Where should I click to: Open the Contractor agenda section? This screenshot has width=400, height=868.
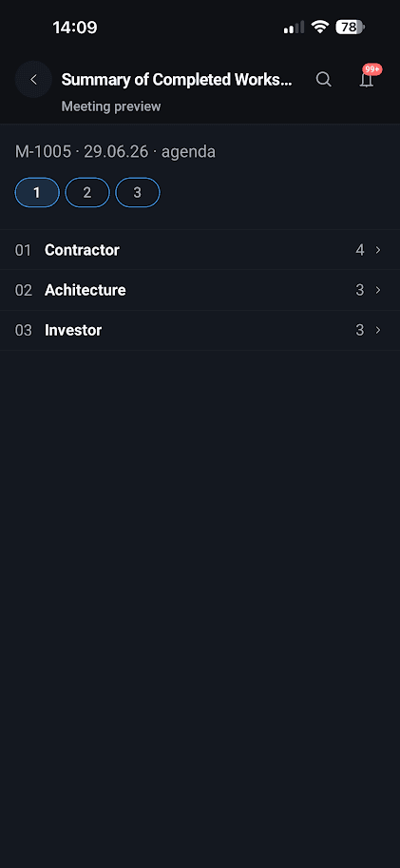pos(200,250)
